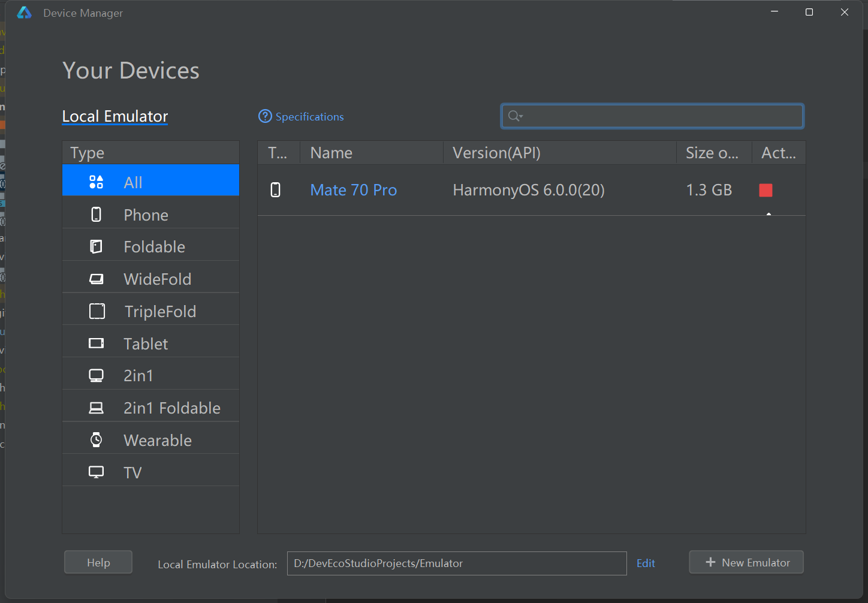Edit the local emulator location
The height and width of the screenshot is (603, 868).
(x=646, y=563)
